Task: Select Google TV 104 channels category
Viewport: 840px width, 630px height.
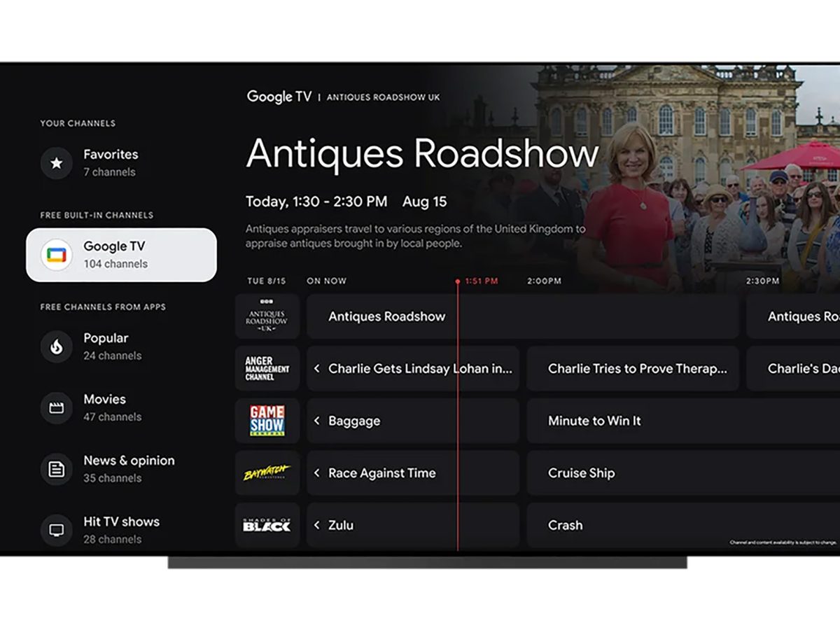Action: [121, 255]
